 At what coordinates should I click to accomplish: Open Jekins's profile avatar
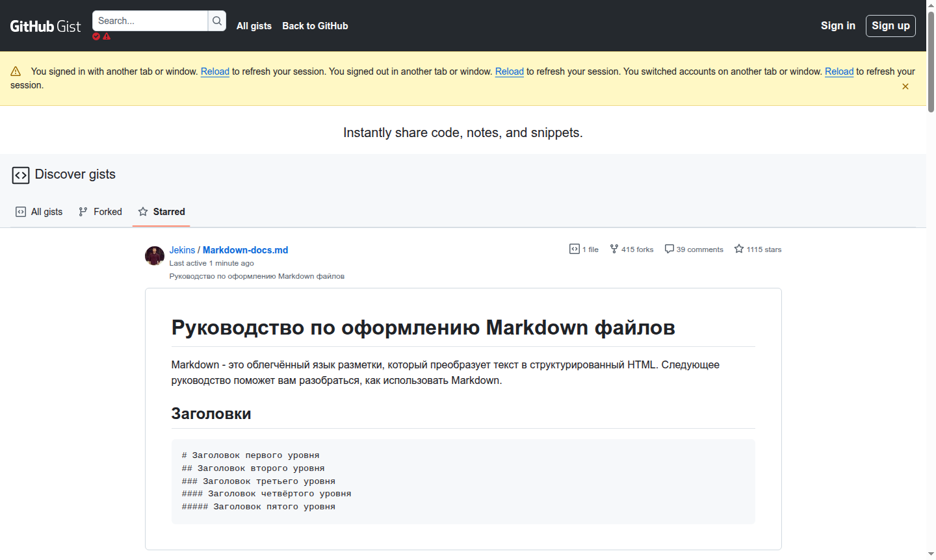154,256
